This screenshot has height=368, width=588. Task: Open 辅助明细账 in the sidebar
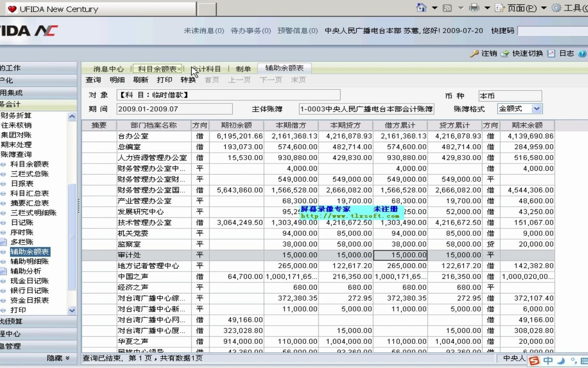coord(29,262)
